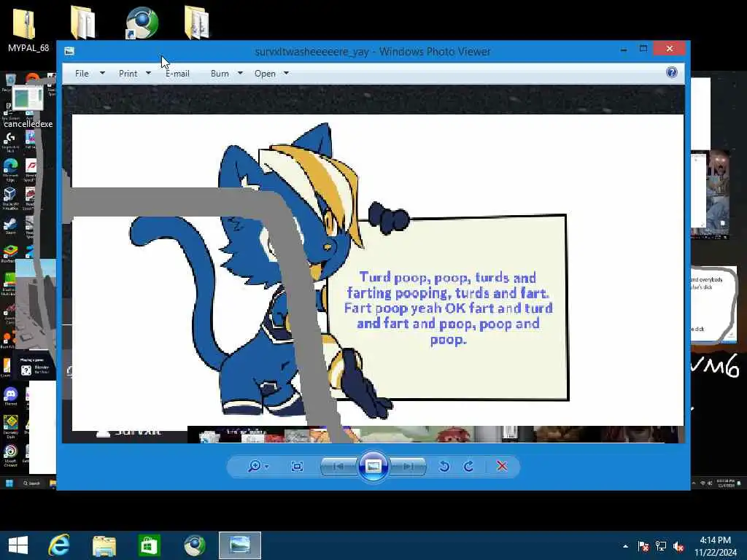Click the Steam icon in the photo
747x560 pixels.
(10, 226)
